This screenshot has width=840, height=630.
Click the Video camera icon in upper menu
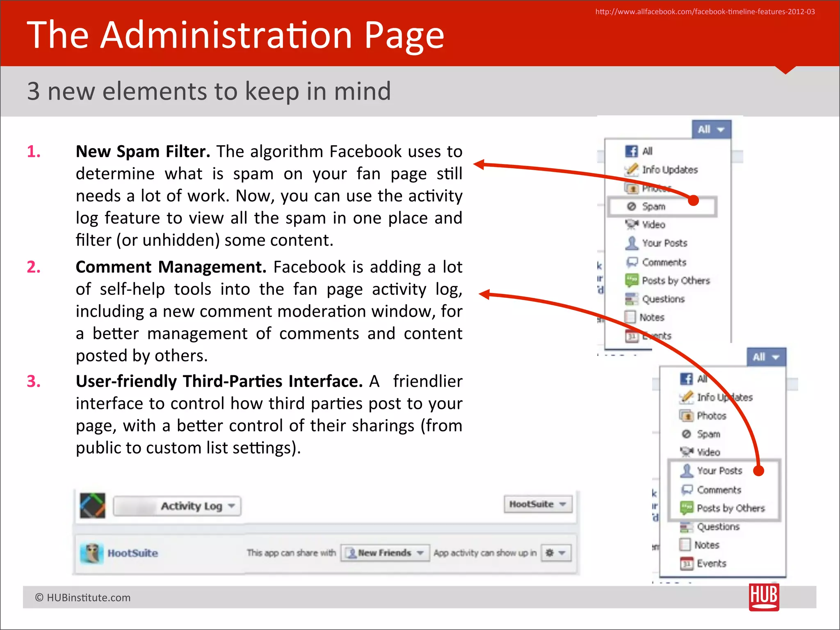click(x=632, y=224)
